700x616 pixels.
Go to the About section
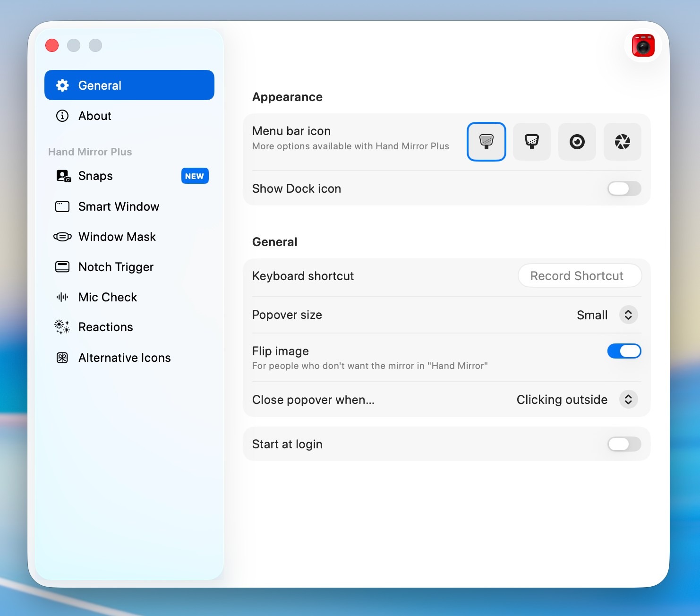[129, 116]
